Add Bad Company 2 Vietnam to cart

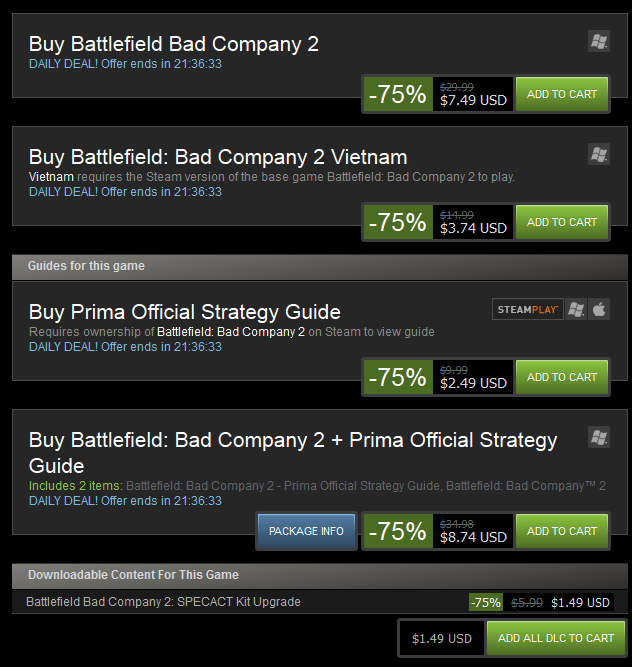pos(562,222)
